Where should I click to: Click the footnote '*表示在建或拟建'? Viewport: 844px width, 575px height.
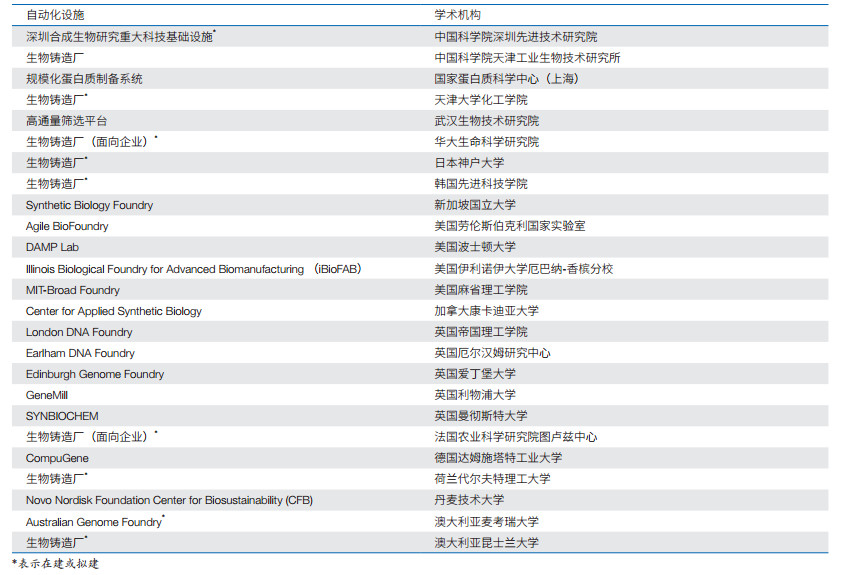tap(55, 564)
